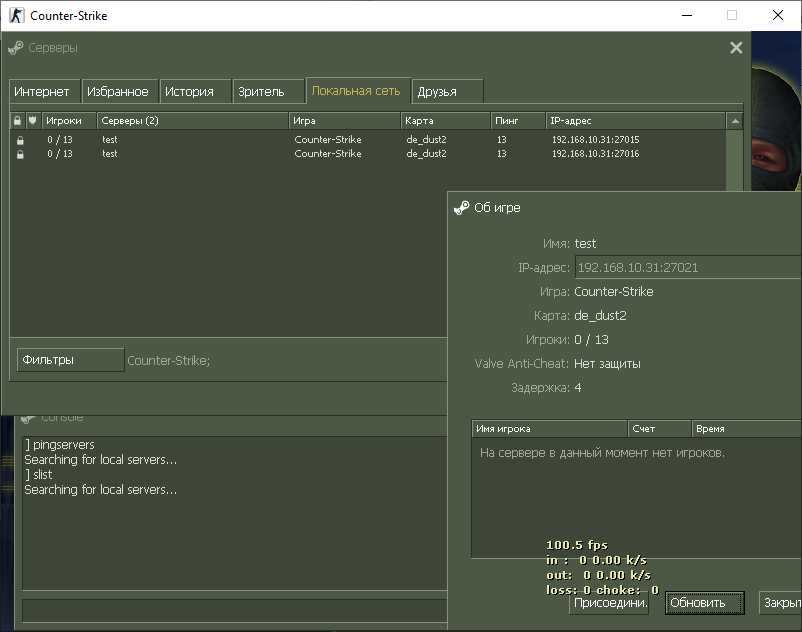Select the Локальная сеть tab
Viewport: 802px width, 632px height.
coord(358,91)
